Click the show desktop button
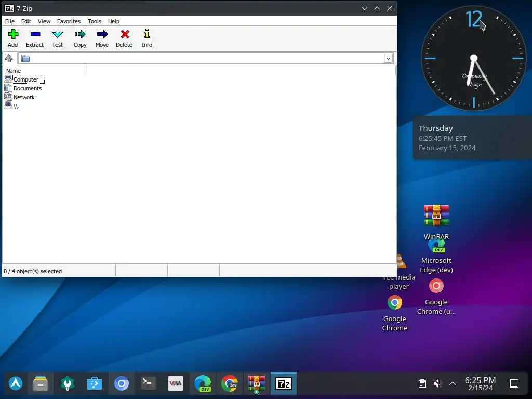The image size is (532, 399). coord(514,383)
